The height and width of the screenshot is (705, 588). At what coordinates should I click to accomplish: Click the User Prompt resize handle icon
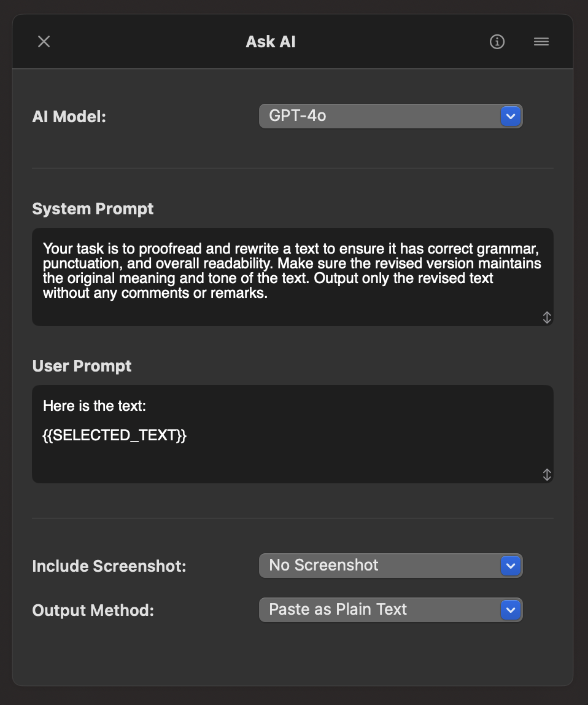[x=546, y=474]
